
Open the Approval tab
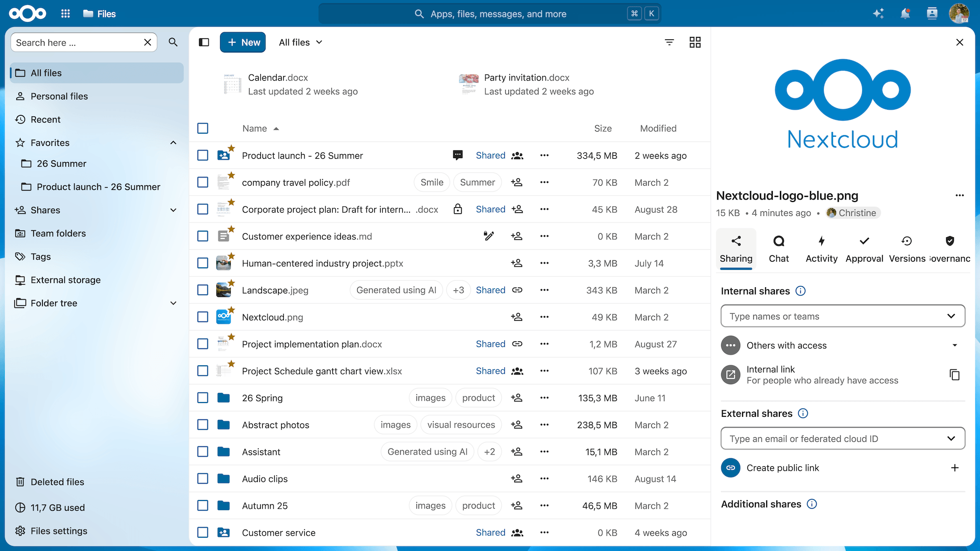click(864, 249)
